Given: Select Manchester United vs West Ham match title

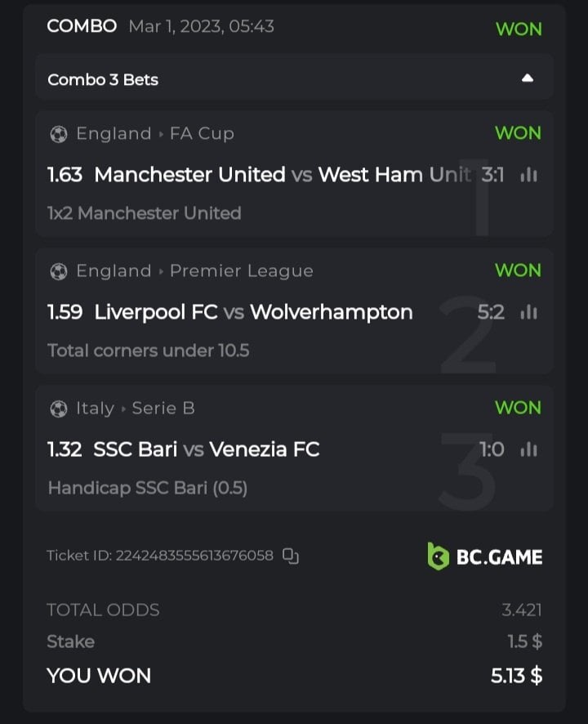Looking at the screenshot, I should tap(283, 175).
